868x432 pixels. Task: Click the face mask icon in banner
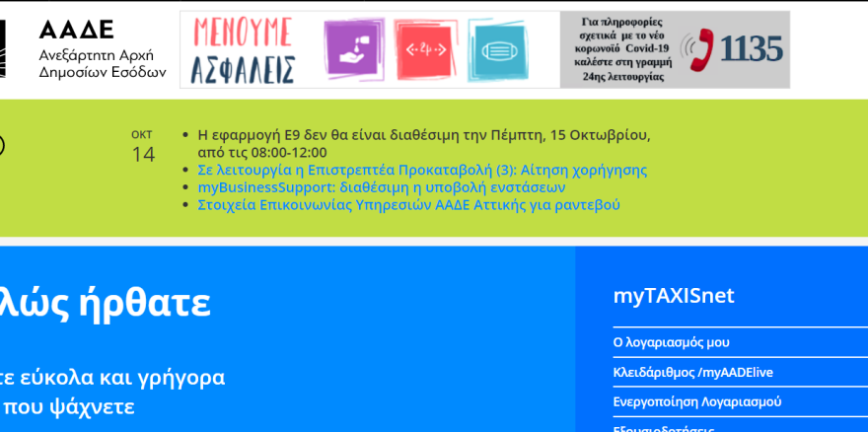tap(497, 49)
